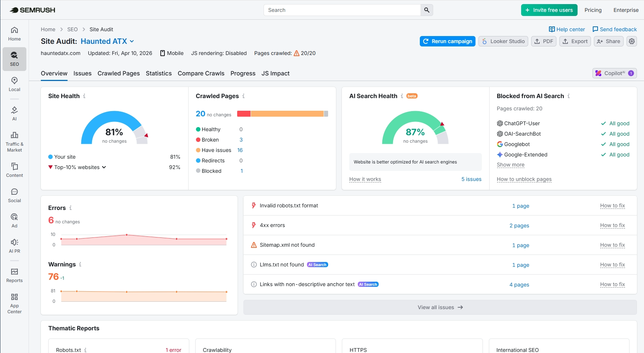
Task: Switch to the Issues tab
Action: pyautogui.click(x=82, y=73)
